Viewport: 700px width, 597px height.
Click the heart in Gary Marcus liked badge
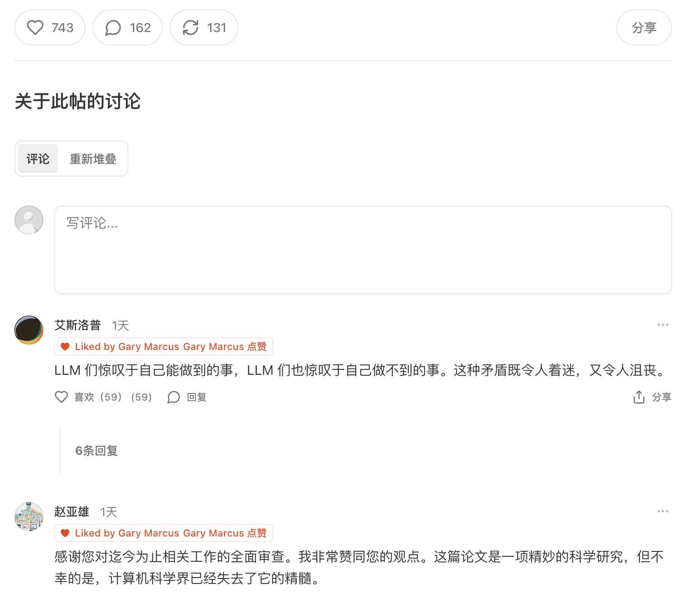coord(65,346)
